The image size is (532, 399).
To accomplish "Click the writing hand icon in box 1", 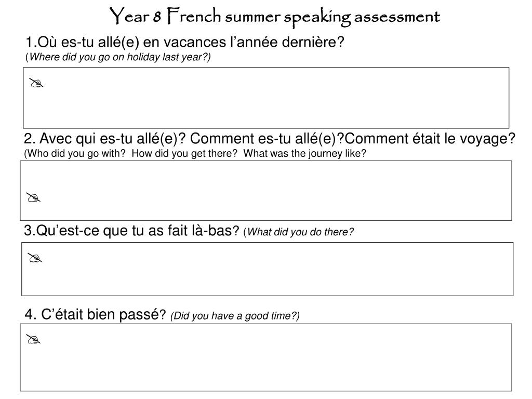I will coord(36,83).
